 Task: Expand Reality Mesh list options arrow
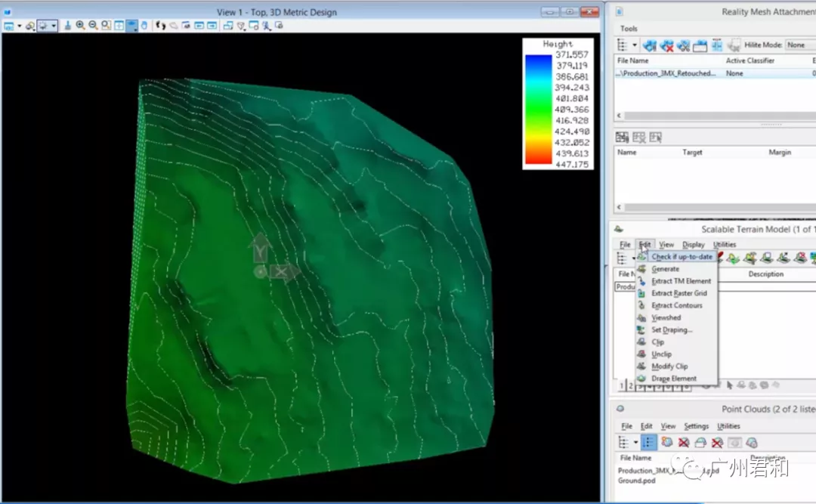(x=635, y=45)
